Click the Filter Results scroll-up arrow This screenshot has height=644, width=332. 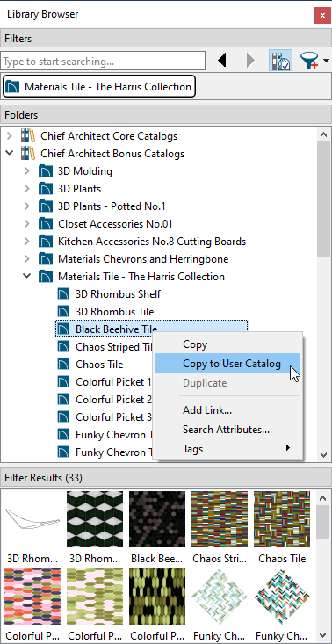(x=323, y=498)
